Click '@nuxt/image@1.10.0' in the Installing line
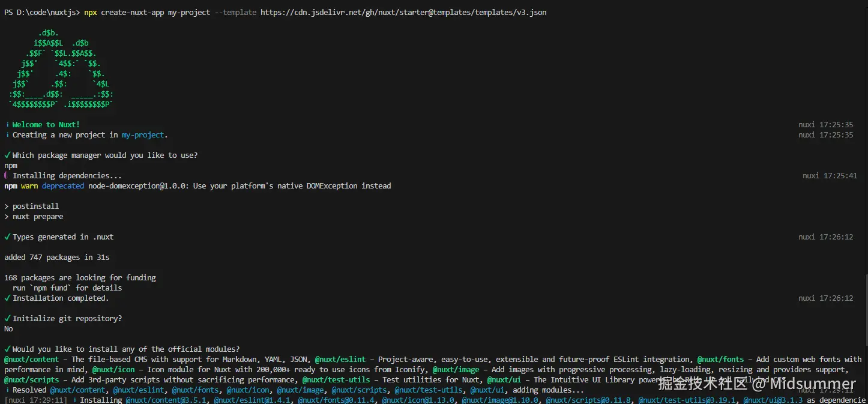Screen dimensions: 868x404 point(499,400)
